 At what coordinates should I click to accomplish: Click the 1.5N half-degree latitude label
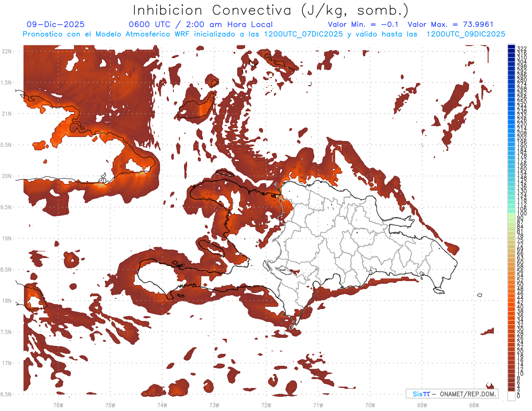[6, 82]
